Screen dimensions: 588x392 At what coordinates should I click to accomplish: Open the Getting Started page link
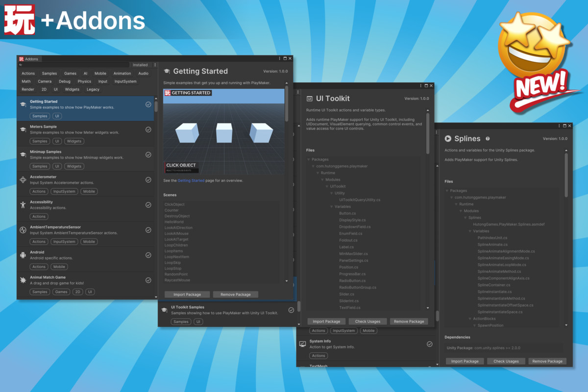pos(191,180)
